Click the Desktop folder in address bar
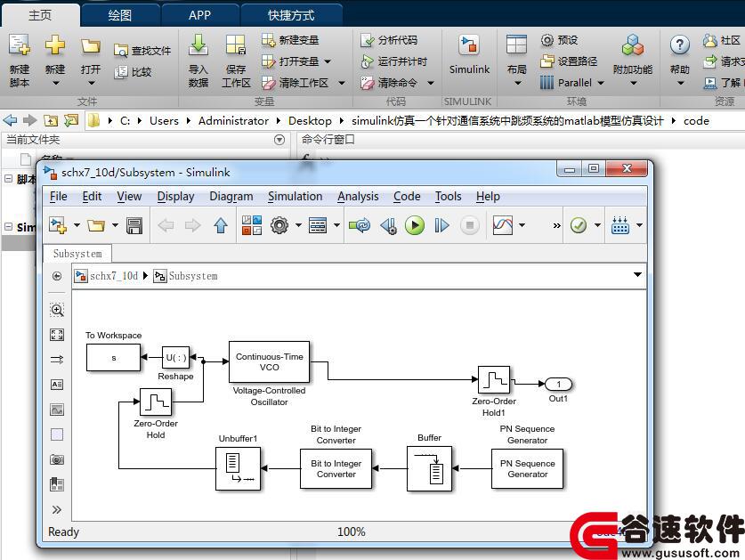Viewport: 745px width, 560px height. 310,121
